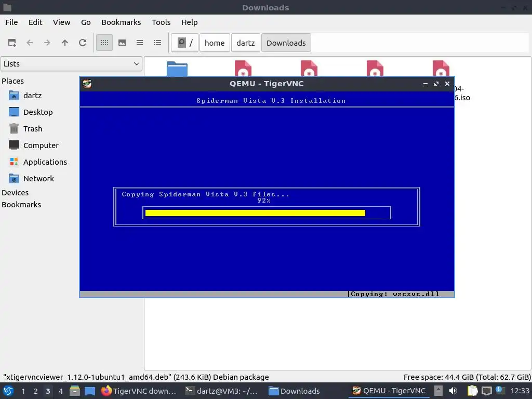Open the Tools menu
This screenshot has width=532, height=399.
click(x=161, y=22)
